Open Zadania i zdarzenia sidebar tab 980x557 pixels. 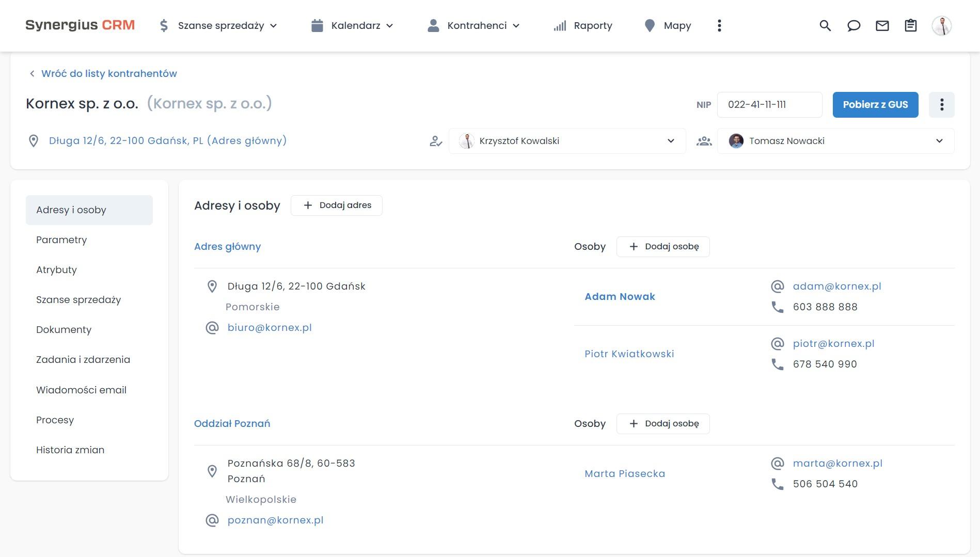click(89, 360)
